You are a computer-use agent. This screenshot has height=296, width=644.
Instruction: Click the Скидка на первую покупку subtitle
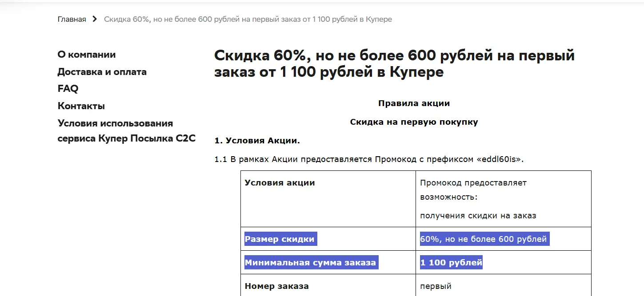(x=414, y=122)
